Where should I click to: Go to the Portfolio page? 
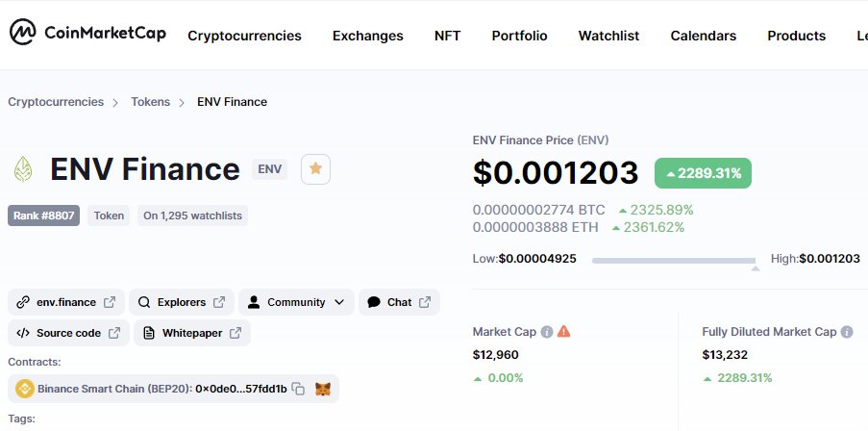pos(519,36)
